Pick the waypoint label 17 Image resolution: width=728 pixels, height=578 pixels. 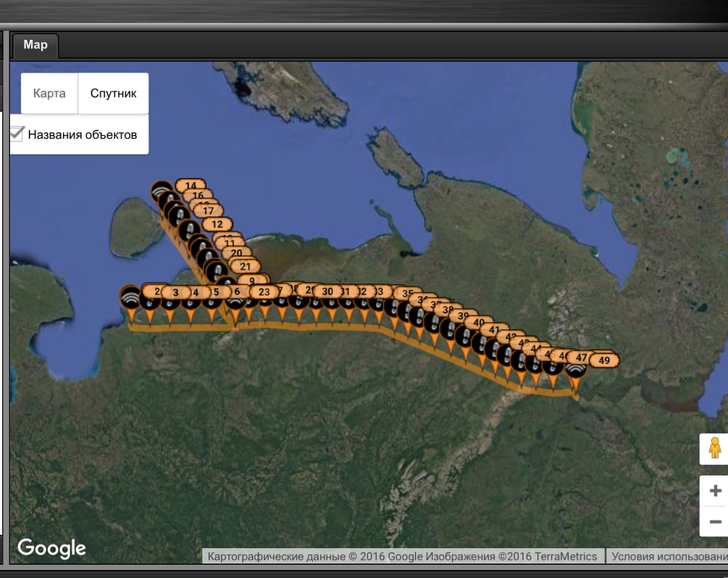208,211
